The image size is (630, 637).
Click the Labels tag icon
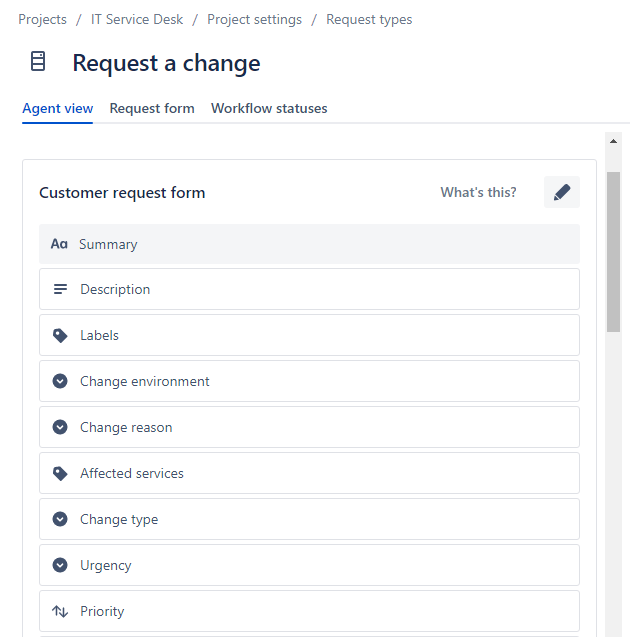coord(60,335)
